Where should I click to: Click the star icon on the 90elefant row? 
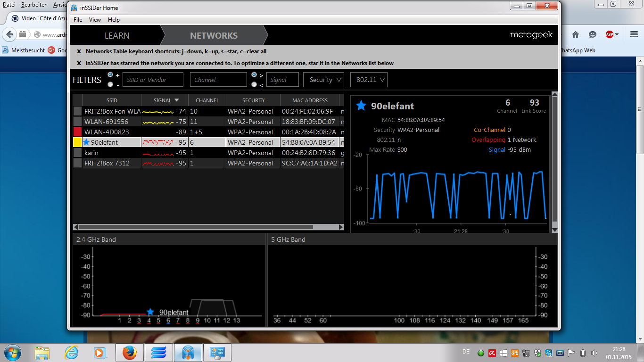86,142
